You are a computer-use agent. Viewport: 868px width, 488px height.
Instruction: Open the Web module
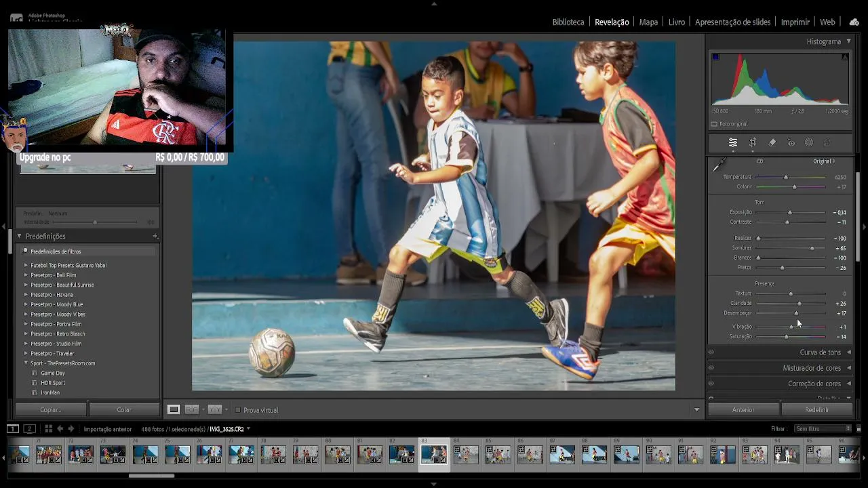tap(827, 22)
